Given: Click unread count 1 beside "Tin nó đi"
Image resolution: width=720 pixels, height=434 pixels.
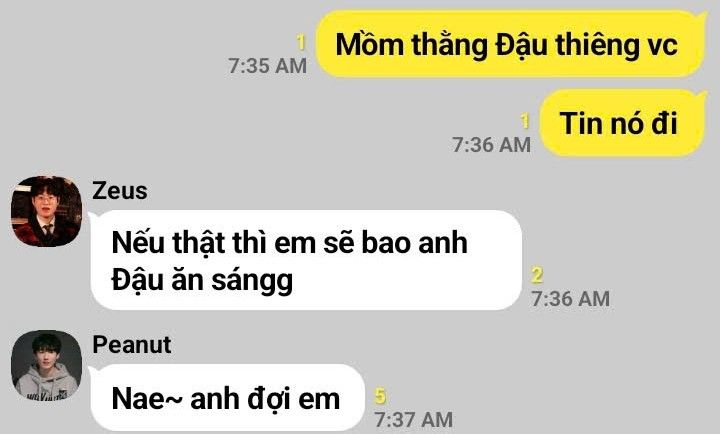Looking at the screenshot, I should click(525, 122).
